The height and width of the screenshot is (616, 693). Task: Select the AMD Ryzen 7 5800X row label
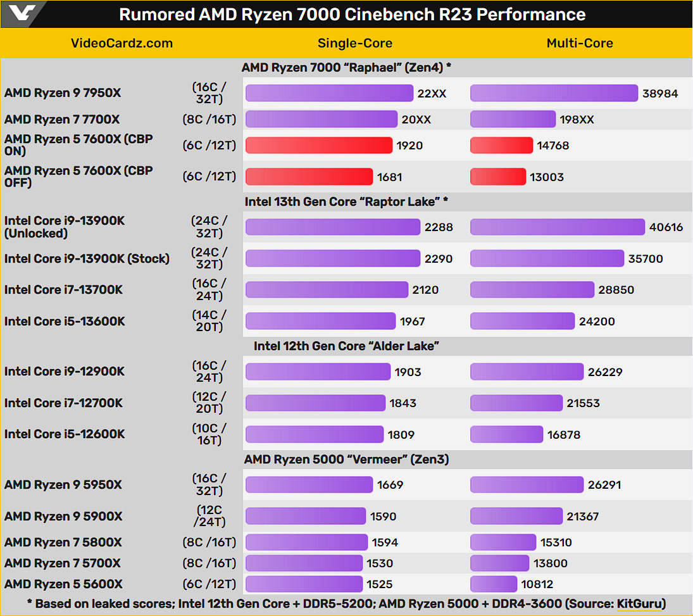[63, 542]
